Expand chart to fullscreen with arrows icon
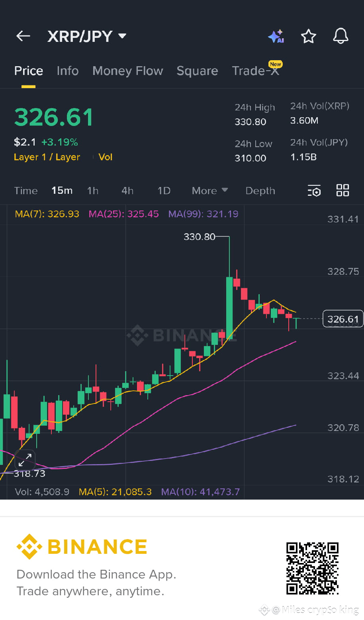This screenshot has height=620, width=364. pyautogui.click(x=25, y=460)
